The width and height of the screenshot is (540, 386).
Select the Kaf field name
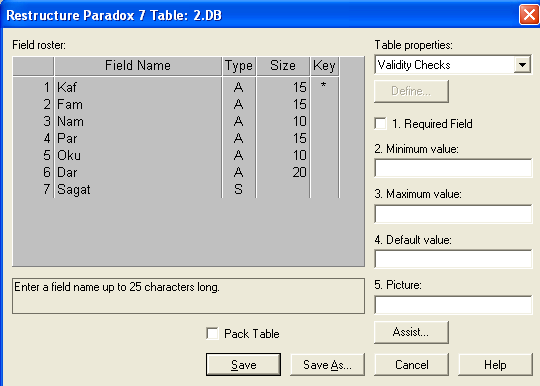click(x=138, y=87)
